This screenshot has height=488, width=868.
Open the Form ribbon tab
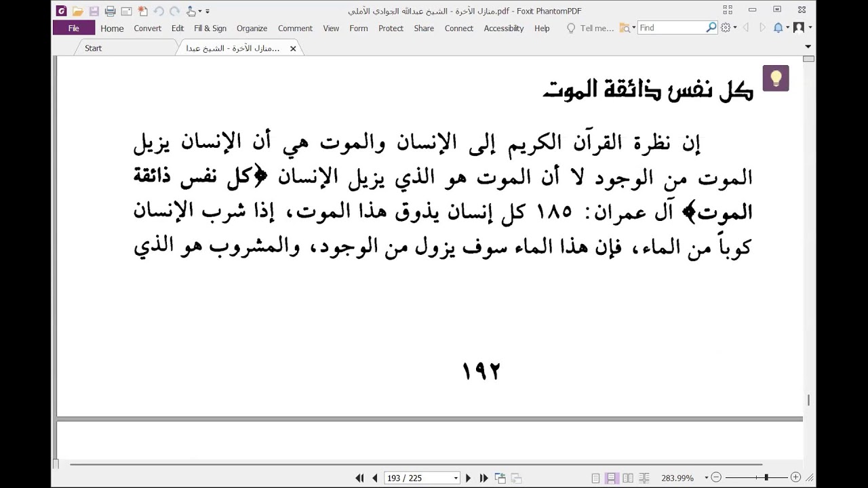pyautogui.click(x=359, y=28)
